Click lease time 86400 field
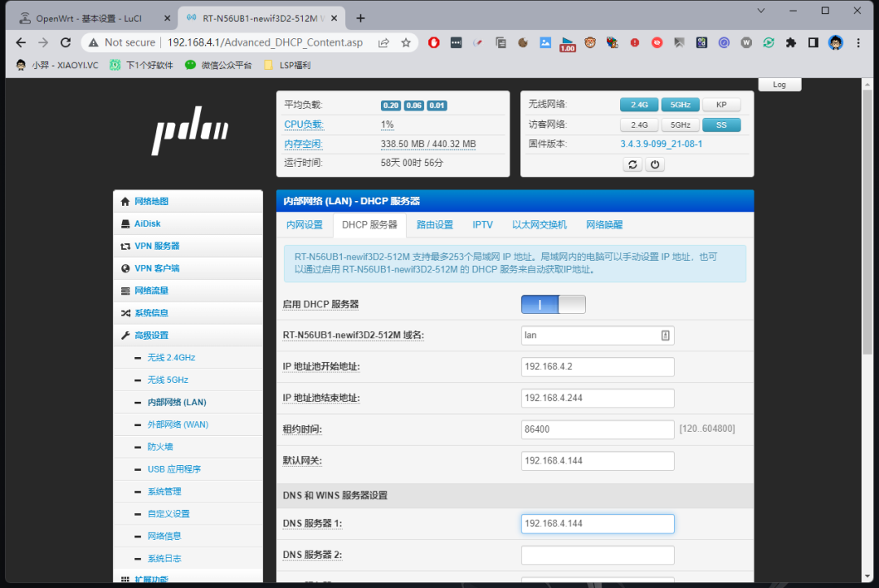 (597, 429)
